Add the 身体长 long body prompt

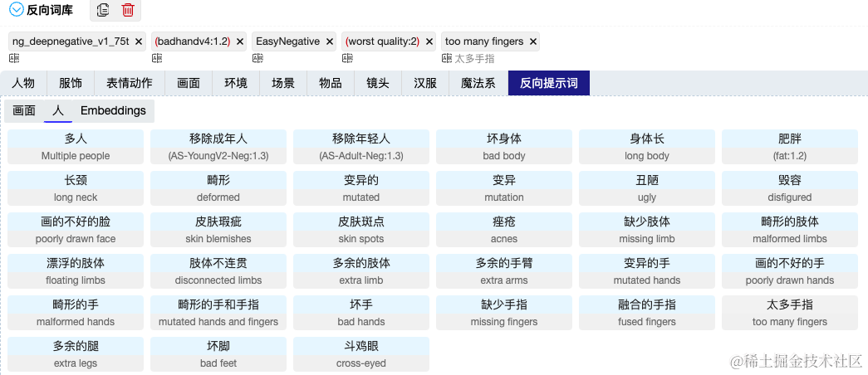coord(647,147)
